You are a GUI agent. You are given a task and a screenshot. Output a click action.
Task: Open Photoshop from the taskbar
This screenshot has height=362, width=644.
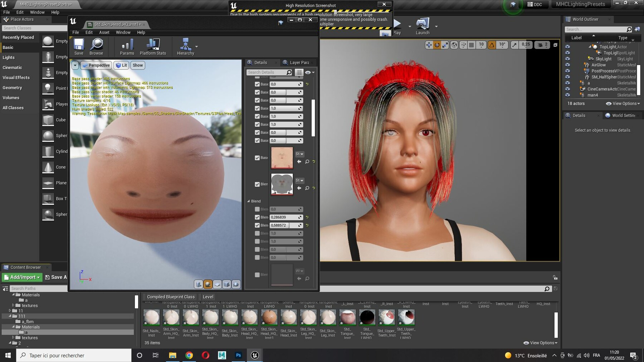[238, 355]
